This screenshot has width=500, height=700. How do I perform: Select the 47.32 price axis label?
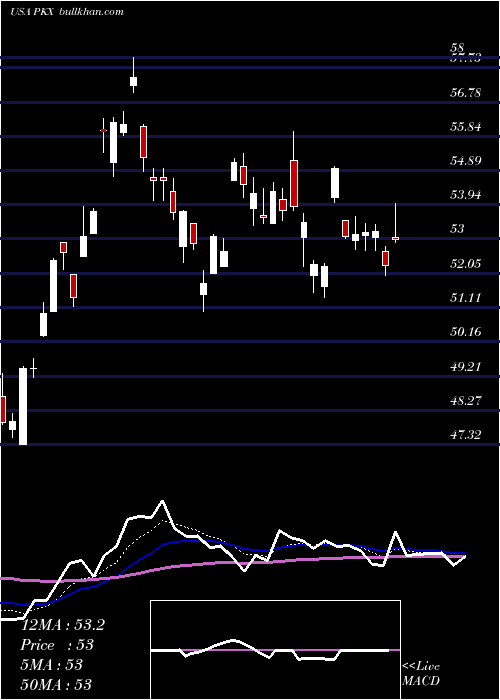coord(466,434)
